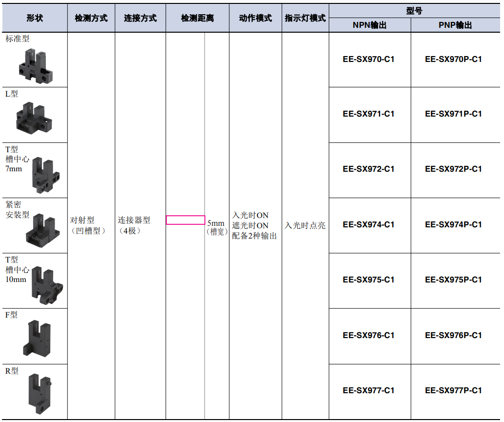Select model EE-SX971-C1
Screen dimensions: 504x422
[368, 114]
